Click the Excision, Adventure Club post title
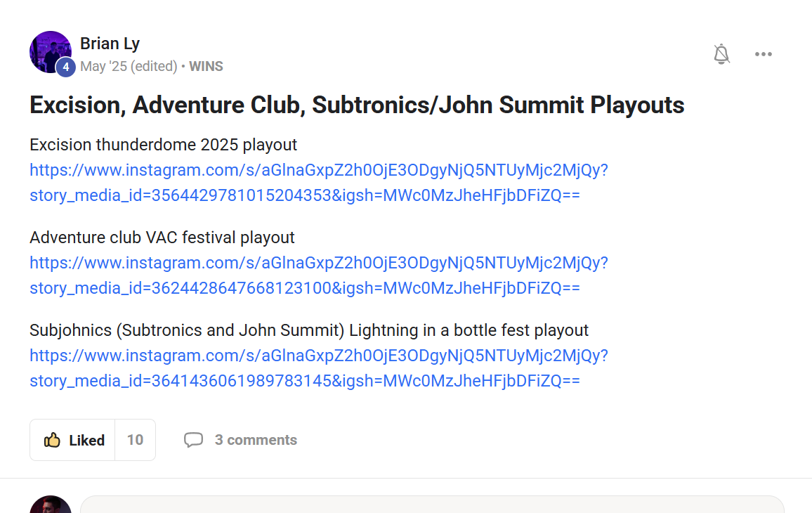This screenshot has width=812, height=513. [357, 105]
